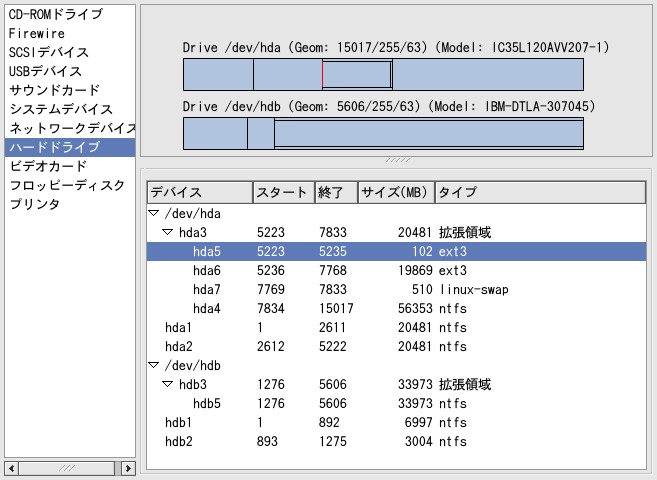657x480 pixels.
Task: Select Firewire in the device list
Action: click(x=38, y=34)
